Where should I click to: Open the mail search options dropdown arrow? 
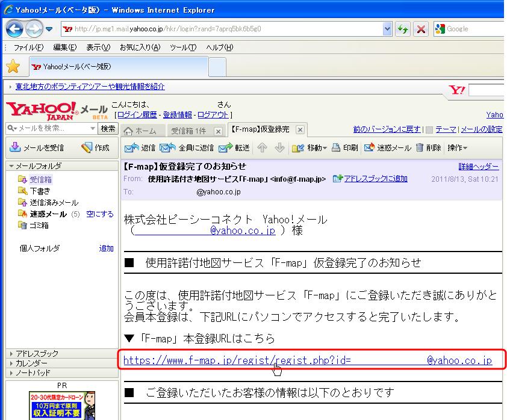(93, 128)
